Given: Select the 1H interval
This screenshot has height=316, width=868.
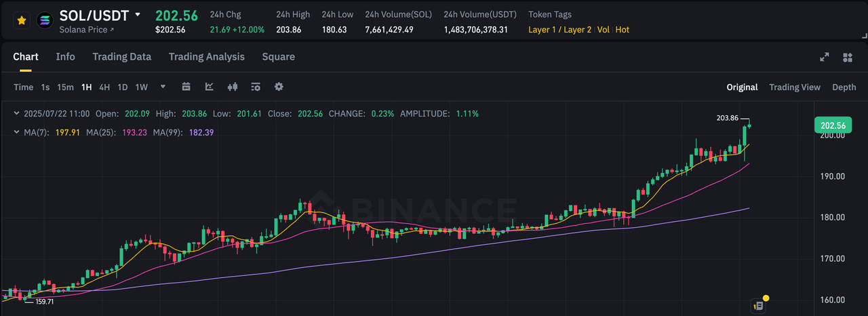Looking at the screenshot, I should point(86,87).
